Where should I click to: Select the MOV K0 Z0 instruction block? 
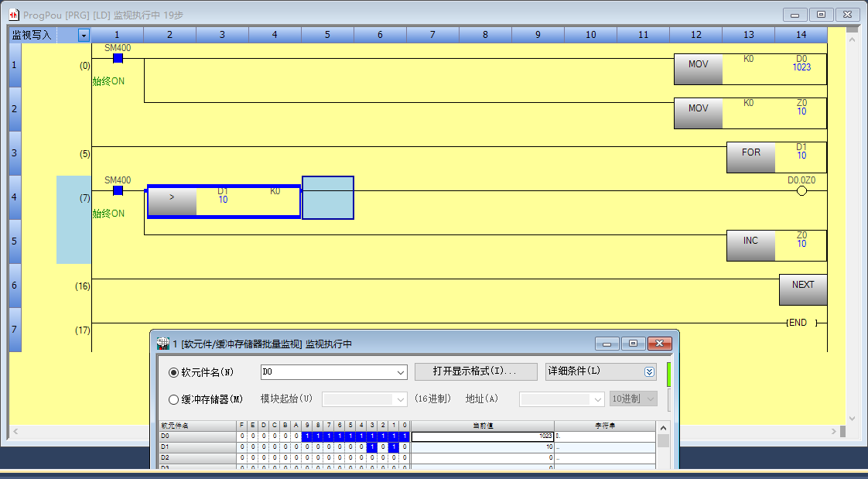(750, 113)
